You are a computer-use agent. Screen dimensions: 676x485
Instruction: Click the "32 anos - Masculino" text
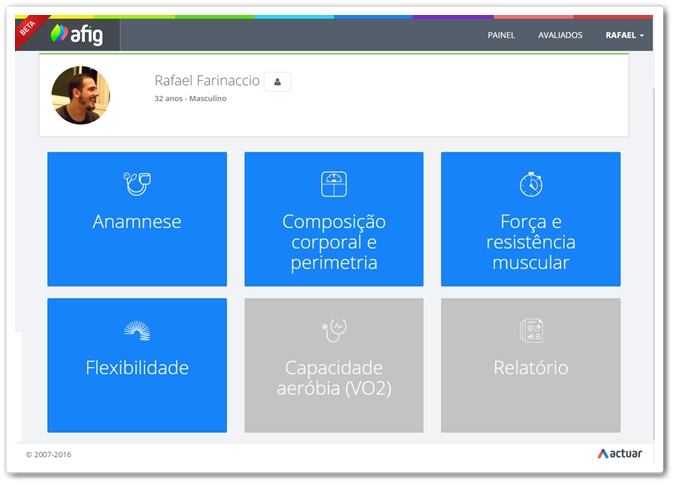pos(190,98)
